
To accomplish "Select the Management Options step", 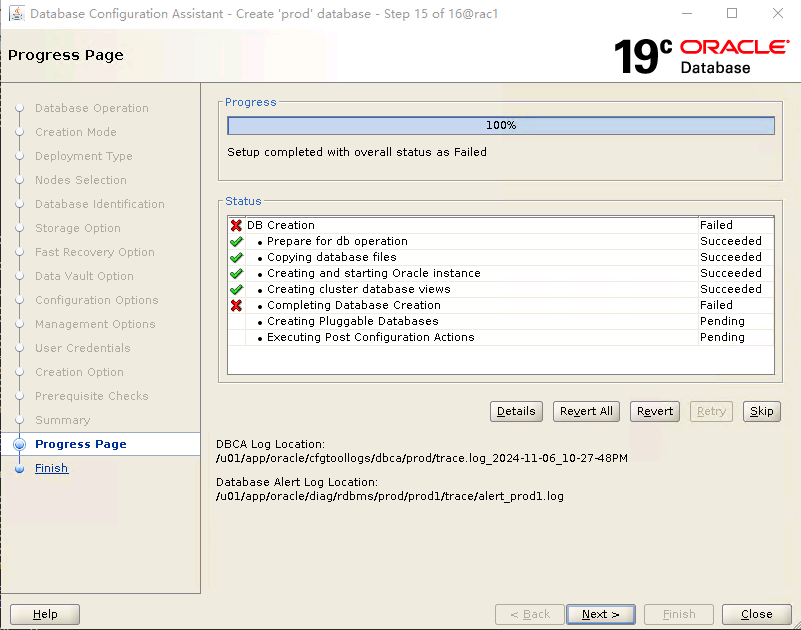I will [95, 324].
